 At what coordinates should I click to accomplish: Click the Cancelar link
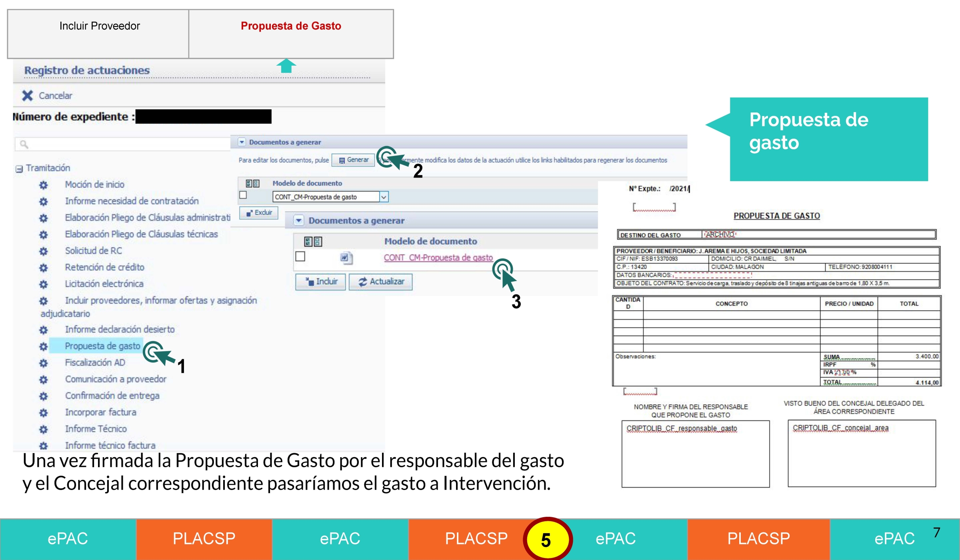coord(55,96)
